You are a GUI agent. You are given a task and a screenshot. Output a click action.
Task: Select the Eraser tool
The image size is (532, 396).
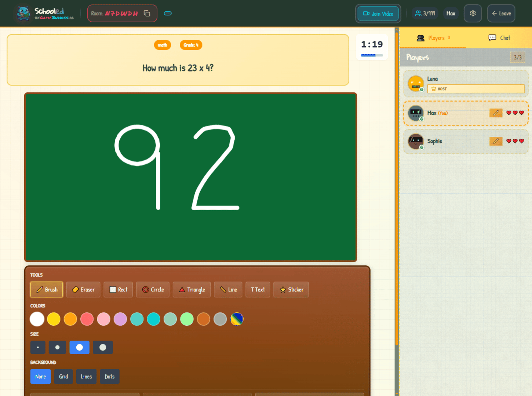pyautogui.click(x=83, y=290)
